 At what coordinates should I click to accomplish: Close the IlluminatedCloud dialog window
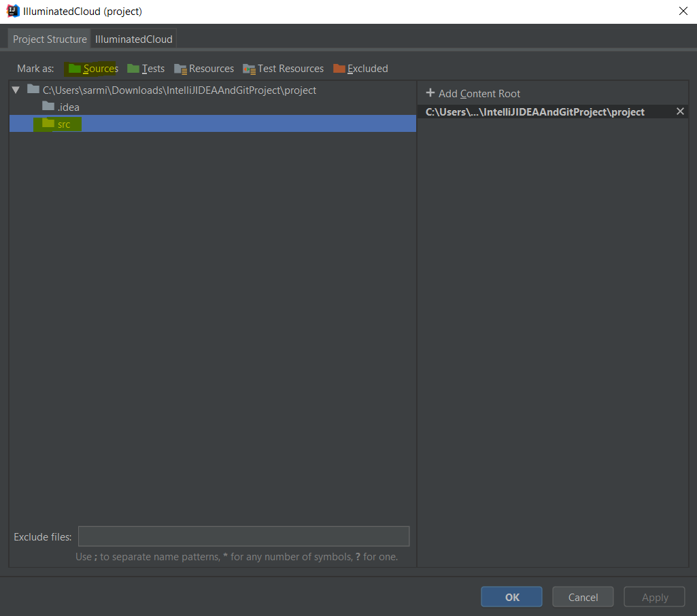click(x=683, y=11)
